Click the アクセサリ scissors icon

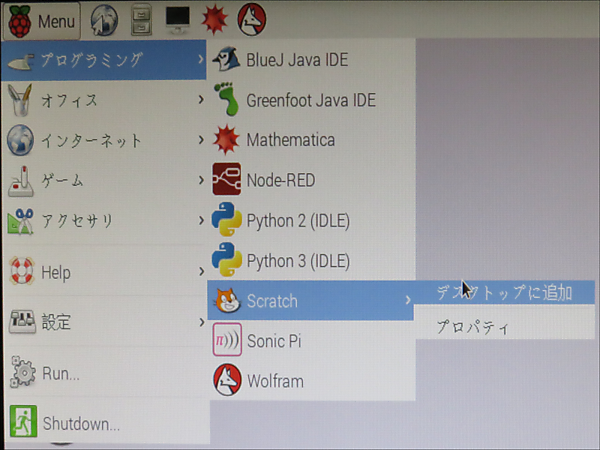pos(21,222)
